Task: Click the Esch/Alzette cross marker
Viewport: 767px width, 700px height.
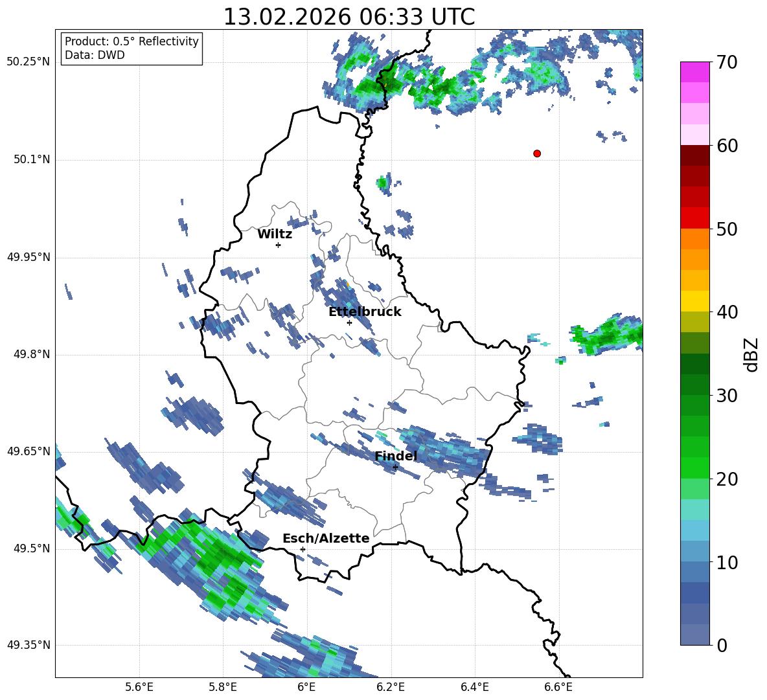Action: click(x=303, y=549)
